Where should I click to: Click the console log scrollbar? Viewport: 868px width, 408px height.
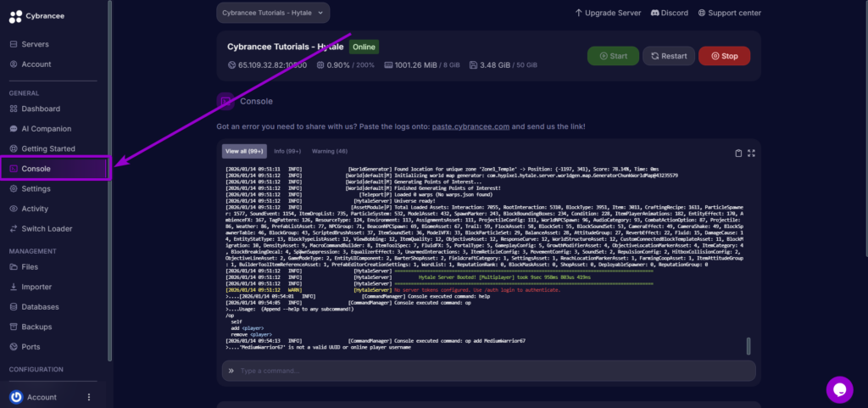pyautogui.click(x=748, y=345)
